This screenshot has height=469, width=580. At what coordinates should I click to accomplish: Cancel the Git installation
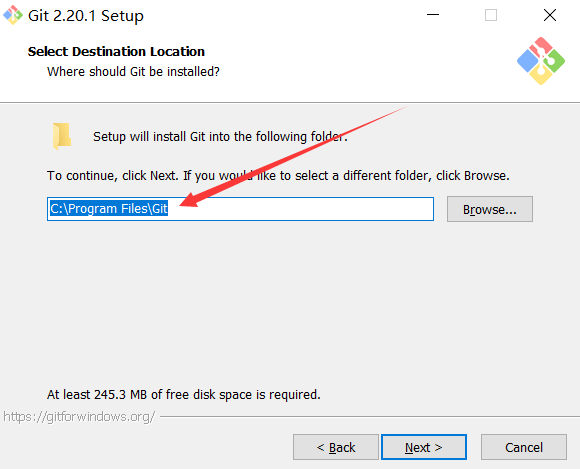(x=524, y=447)
